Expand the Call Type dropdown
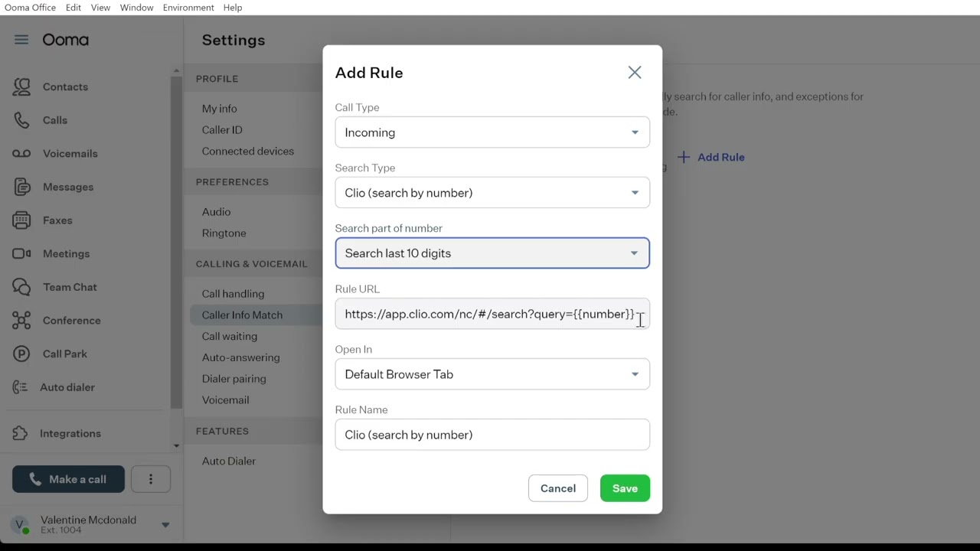 click(492, 132)
